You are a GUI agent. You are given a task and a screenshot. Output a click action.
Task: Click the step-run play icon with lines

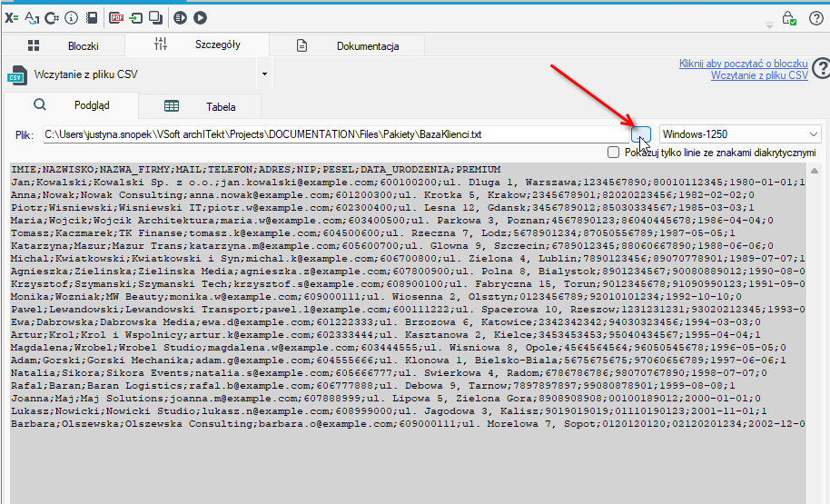(x=181, y=18)
